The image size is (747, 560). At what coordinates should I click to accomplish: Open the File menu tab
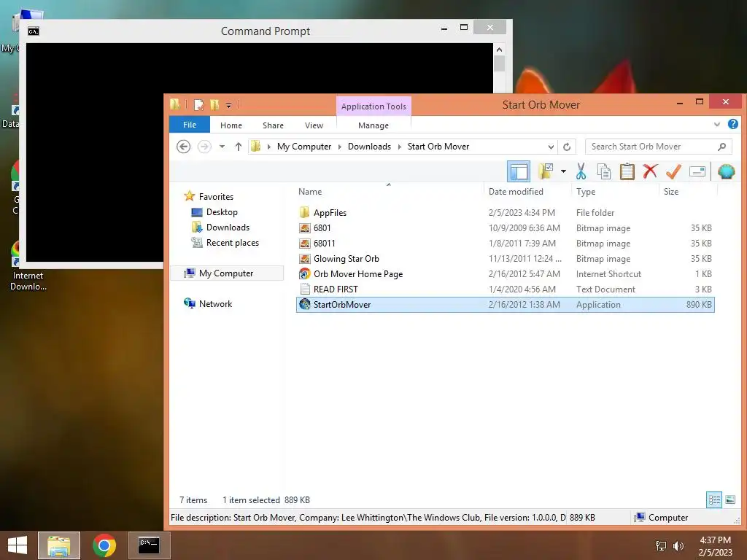click(x=190, y=125)
